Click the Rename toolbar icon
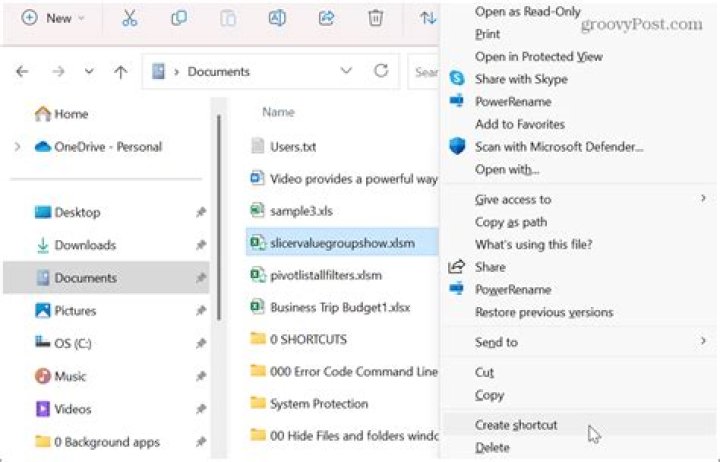This screenshot has width=720, height=462. pyautogui.click(x=277, y=18)
